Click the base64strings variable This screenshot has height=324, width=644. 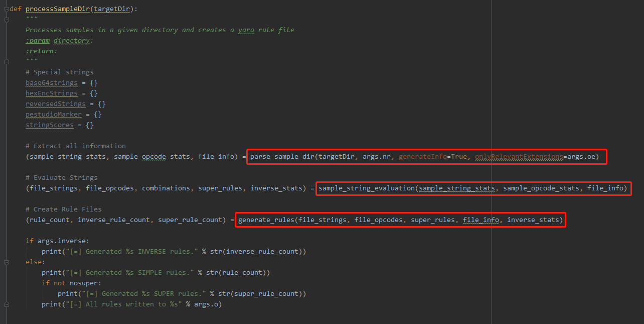52,83
